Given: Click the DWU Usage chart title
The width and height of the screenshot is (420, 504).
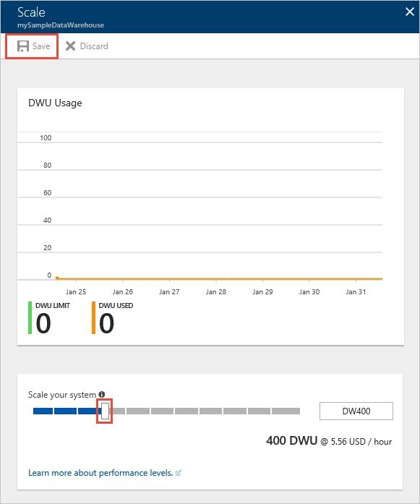Looking at the screenshot, I should tap(55, 103).
